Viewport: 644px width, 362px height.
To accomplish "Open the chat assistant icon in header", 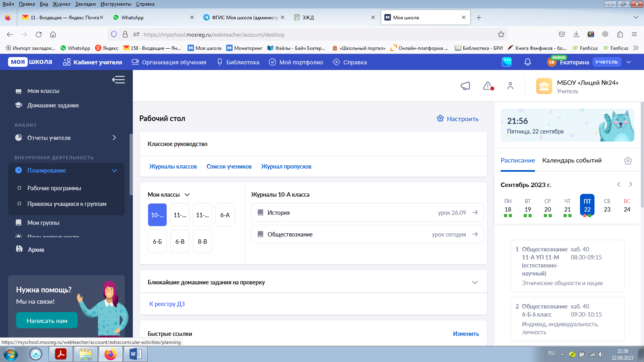I will 507,62.
